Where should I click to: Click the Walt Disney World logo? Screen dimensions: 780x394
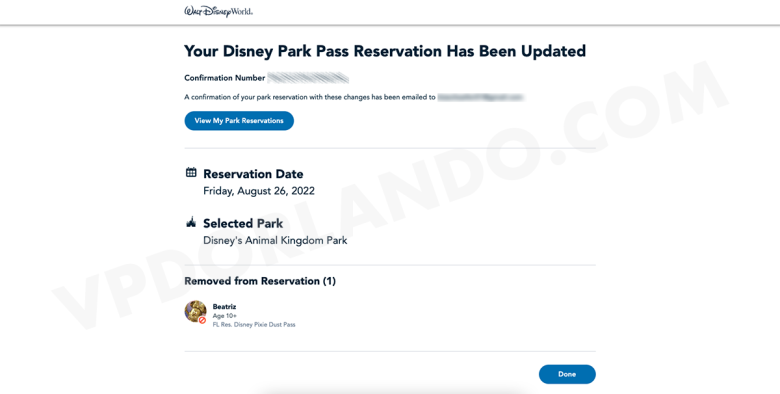coord(218,11)
